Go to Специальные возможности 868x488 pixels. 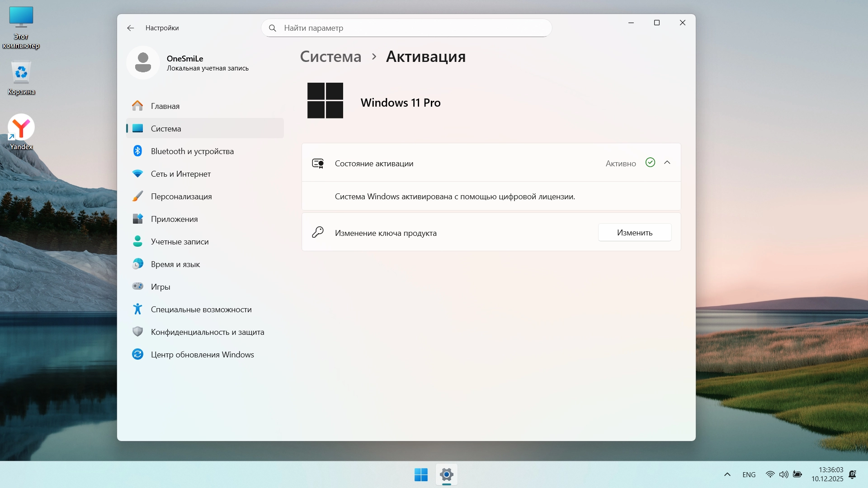point(201,310)
